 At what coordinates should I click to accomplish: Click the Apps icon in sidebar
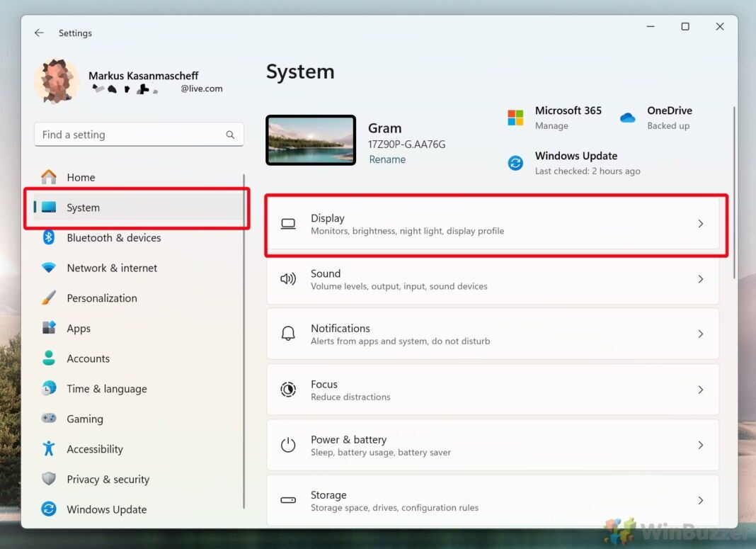49,328
